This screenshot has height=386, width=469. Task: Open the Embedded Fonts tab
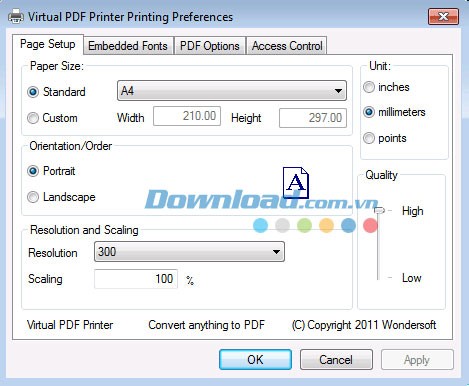coord(128,46)
